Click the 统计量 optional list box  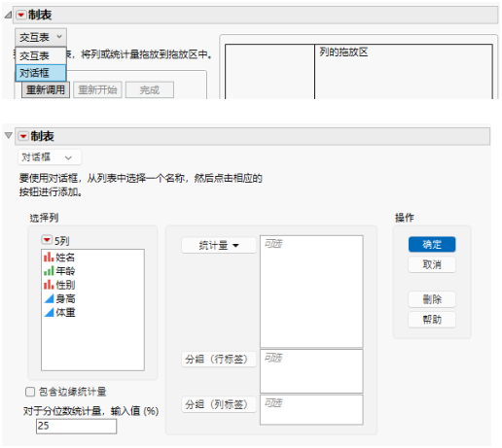point(311,292)
